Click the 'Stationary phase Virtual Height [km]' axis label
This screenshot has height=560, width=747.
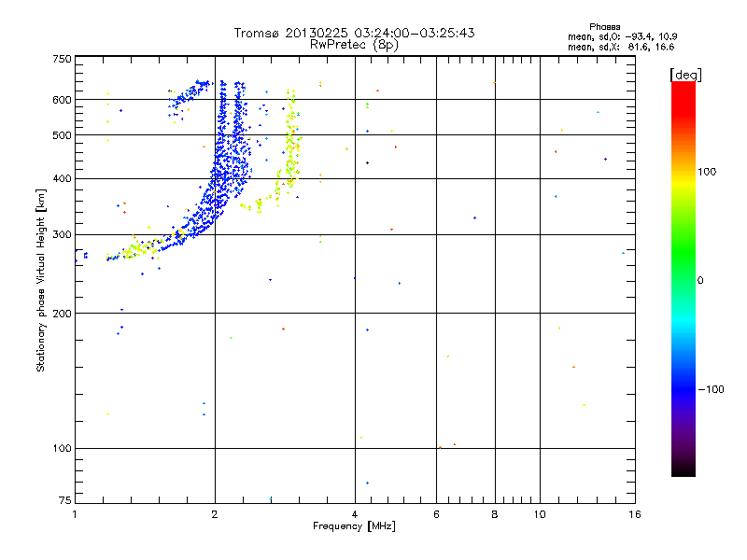[41, 280]
